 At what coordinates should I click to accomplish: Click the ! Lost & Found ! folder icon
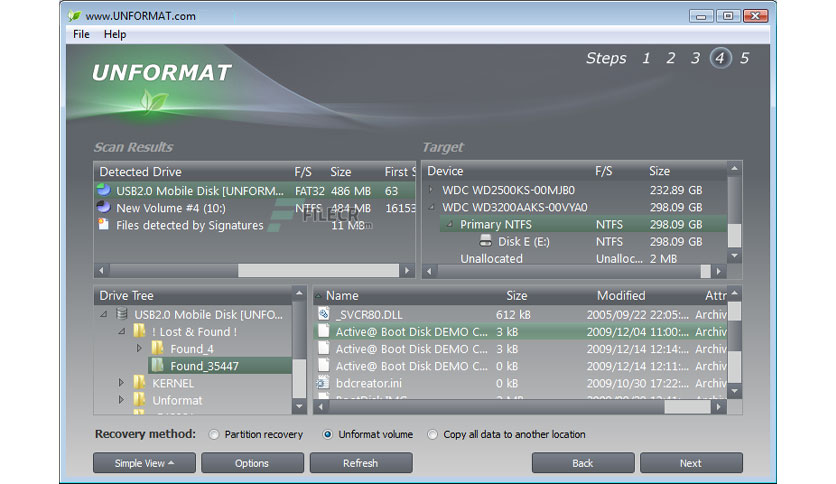coord(139,331)
